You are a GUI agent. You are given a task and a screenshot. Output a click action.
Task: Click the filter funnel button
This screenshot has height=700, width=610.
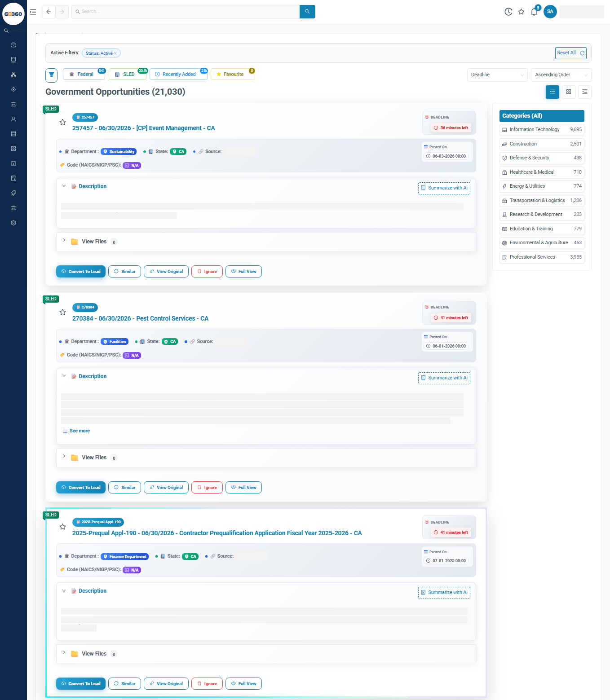pyautogui.click(x=51, y=75)
